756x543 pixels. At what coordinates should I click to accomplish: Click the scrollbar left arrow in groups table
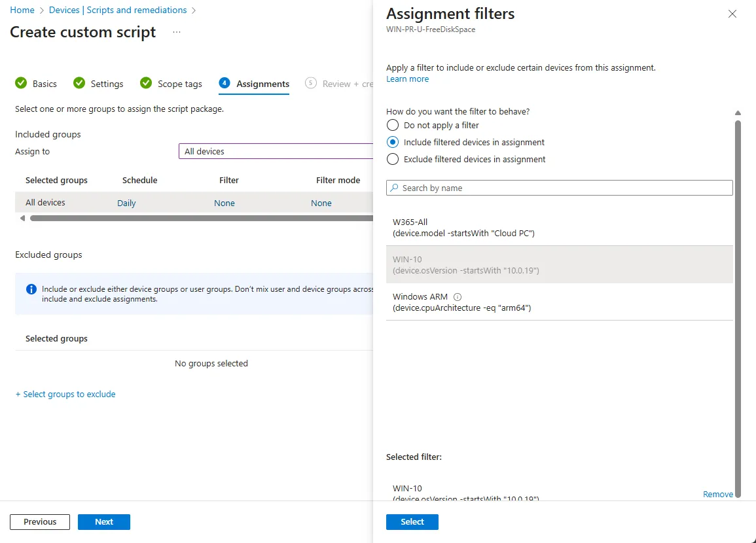(x=22, y=219)
